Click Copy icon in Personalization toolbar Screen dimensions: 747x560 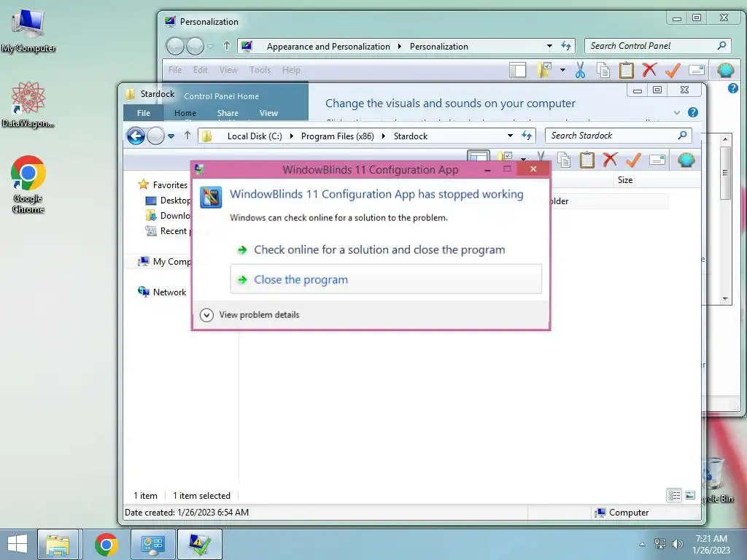[603, 71]
